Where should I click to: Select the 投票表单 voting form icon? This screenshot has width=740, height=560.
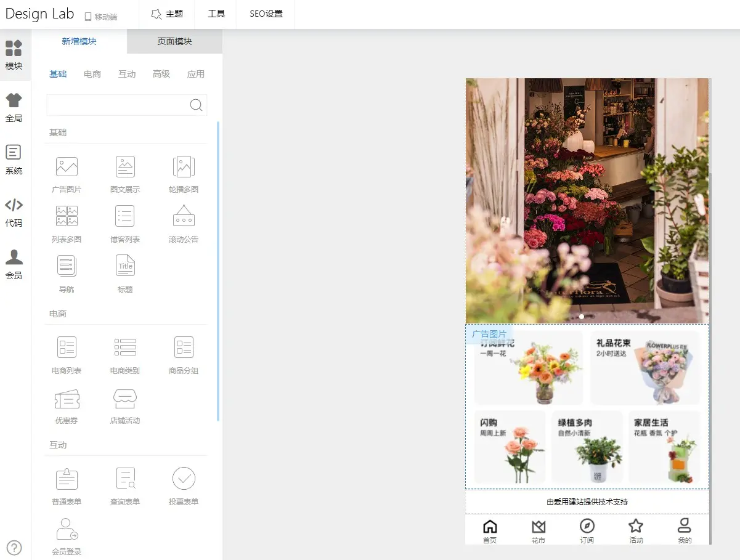[x=184, y=479]
